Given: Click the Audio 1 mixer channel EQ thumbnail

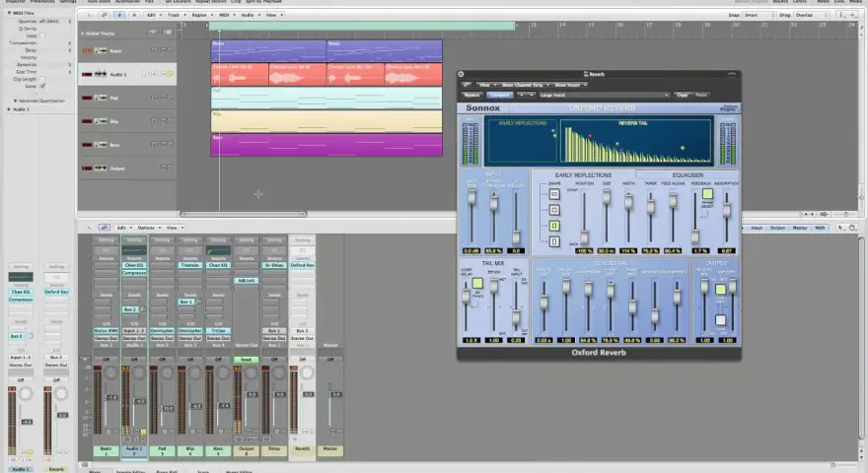Looking at the screenshot, I should pos(134,250).
